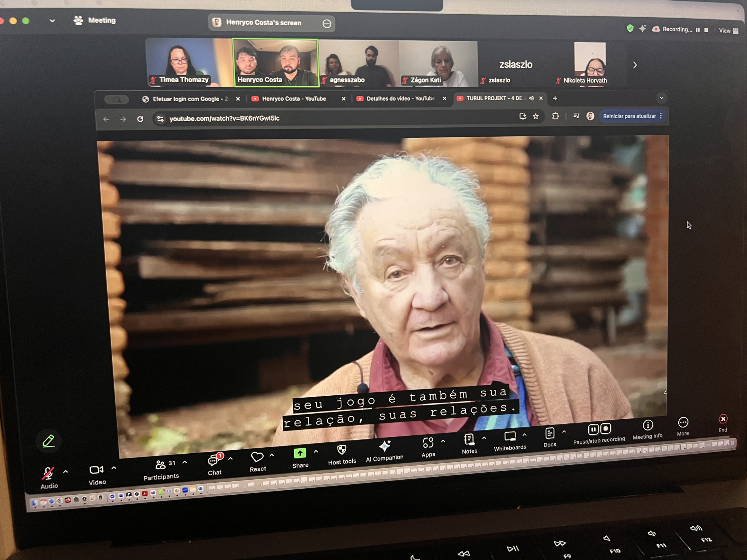Pause the recording from the bottom toolbar
747x560 pixels.
[x=593, y=429]
